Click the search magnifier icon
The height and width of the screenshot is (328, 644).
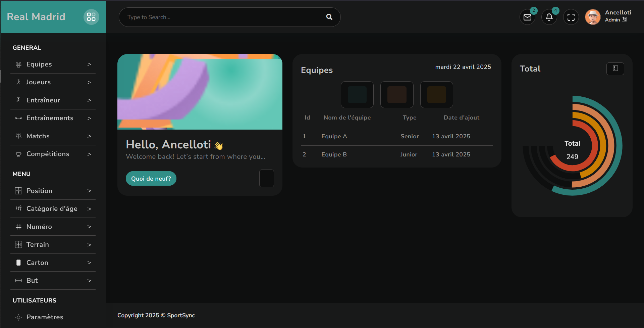pyautogui.click(x=329, y=17)
